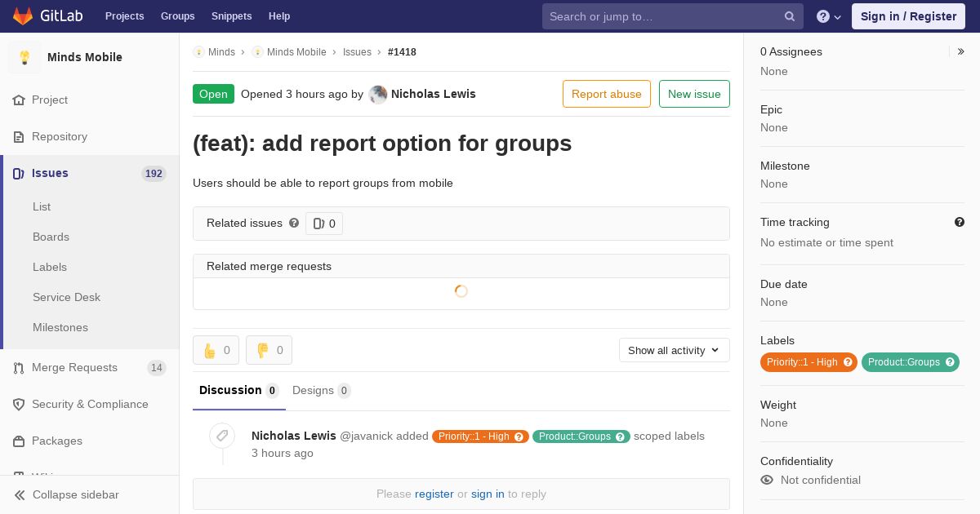Open the Milestones sidebar item
Viewport: 980px width, 514px height.
point(60,327)
